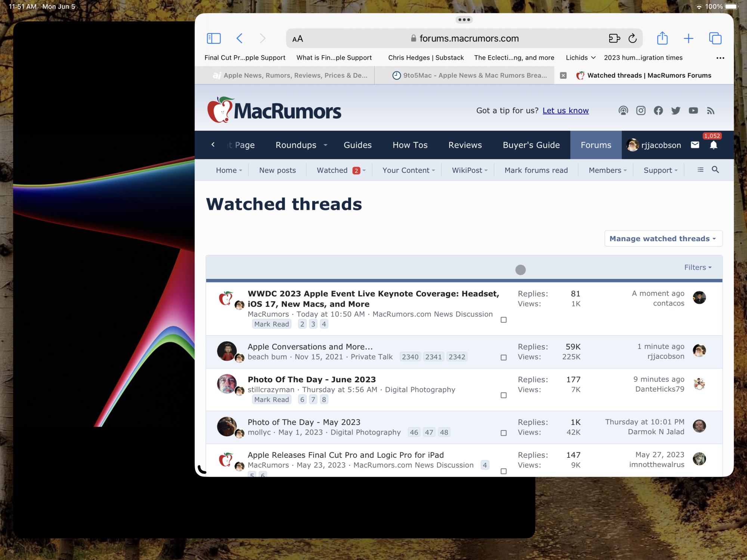This screenshot has width=747, height=560.
Task: Select checkbox for Final Cut Pro thread
Action: click(503, 472)
